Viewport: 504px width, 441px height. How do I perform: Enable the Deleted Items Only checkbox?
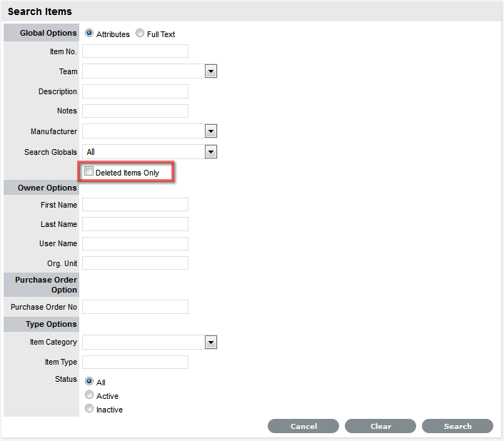point(89,172)
